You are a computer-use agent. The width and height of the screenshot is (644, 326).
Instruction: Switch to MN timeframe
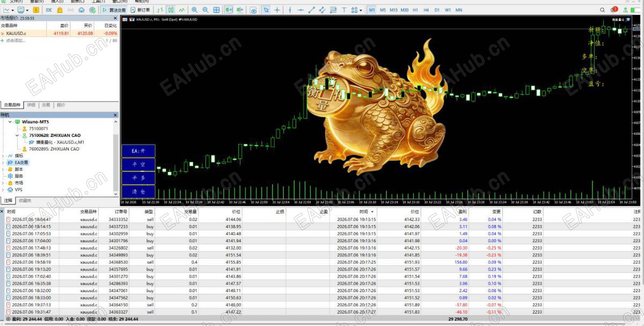tap(459, 10)
